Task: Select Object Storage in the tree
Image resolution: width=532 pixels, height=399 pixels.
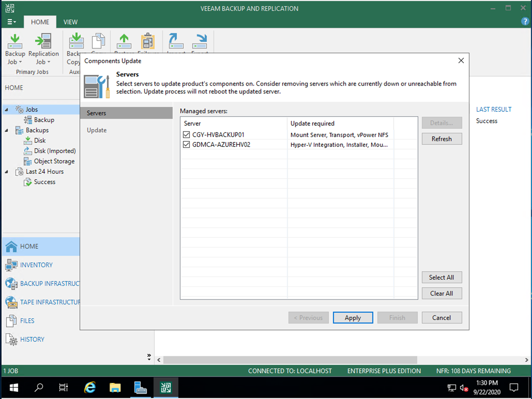Action: tap(54, 161)
